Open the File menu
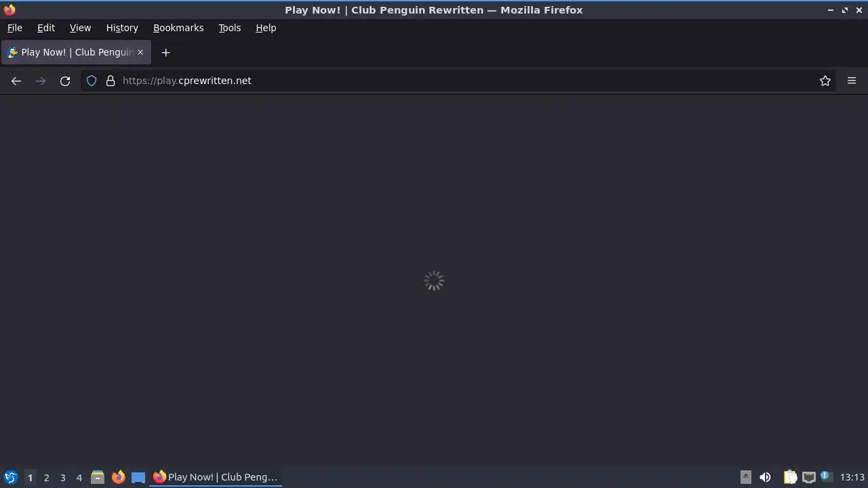868x488 pixels. (x=14, y=28)
